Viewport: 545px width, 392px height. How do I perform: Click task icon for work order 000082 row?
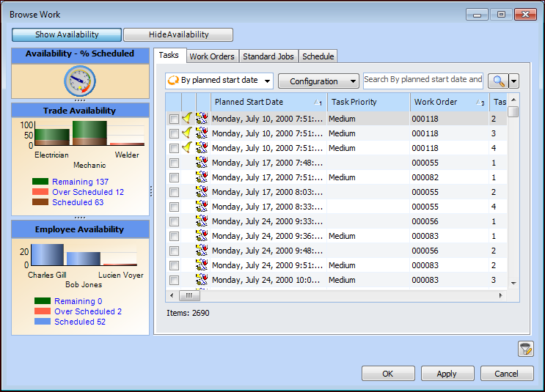(202, 177)
